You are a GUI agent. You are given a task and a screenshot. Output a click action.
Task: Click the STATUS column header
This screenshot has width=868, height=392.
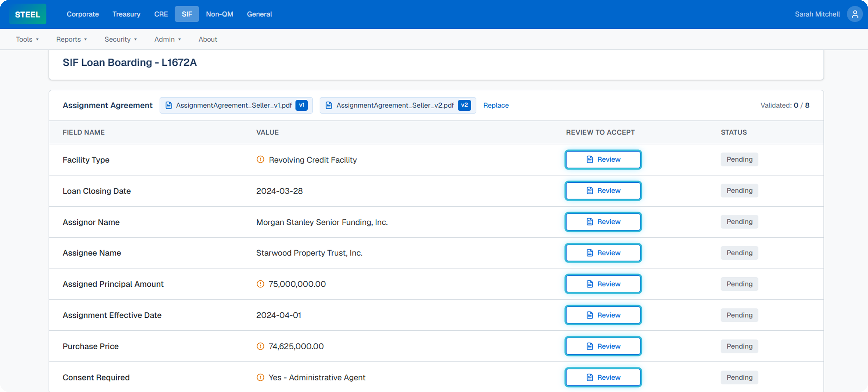(734, 133)
